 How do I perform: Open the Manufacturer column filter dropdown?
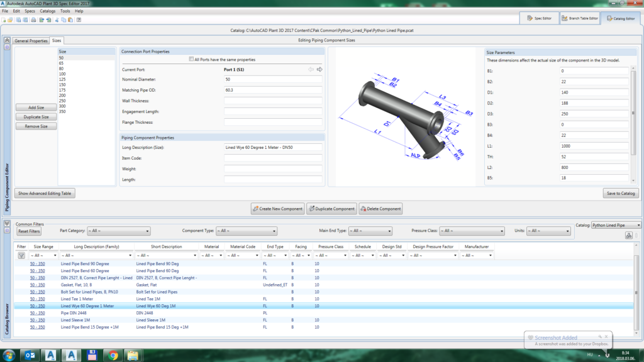coord(477,255)
